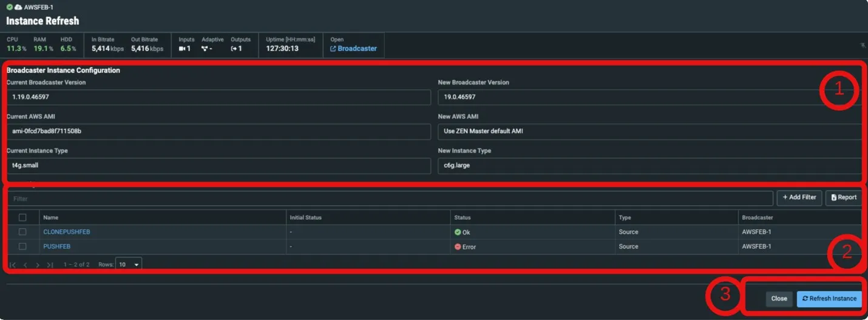Click the Adaptive group icon
This screenshot has height=320, width=868.
[x=205, y=49]
